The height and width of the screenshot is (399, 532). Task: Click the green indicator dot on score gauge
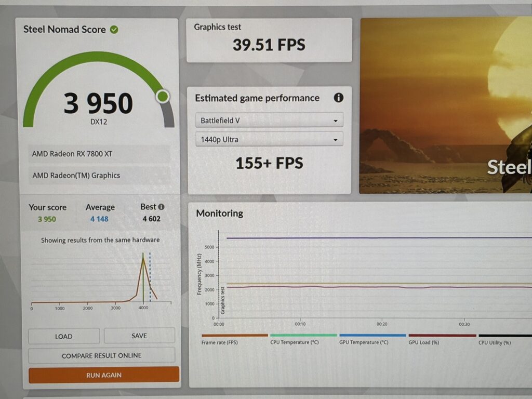pyautogui.click(x=163, y=96)
